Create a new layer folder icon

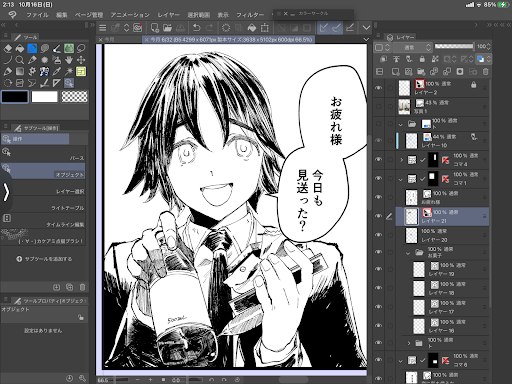(421, 71)
